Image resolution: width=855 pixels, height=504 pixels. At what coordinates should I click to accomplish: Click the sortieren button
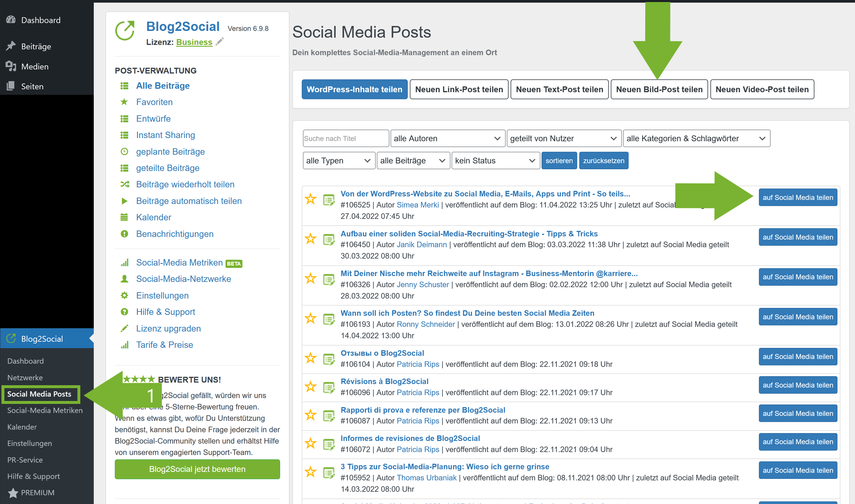559,161
